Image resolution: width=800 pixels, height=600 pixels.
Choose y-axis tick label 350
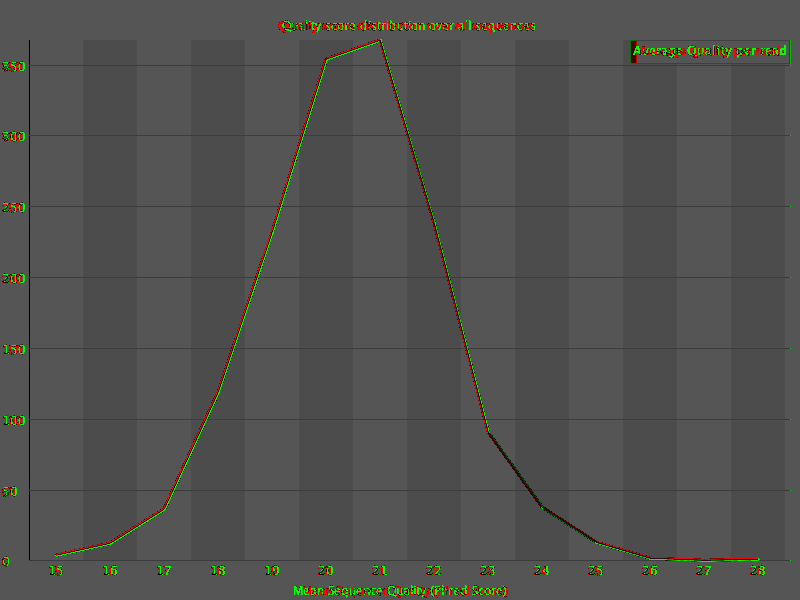pos(13,66)
